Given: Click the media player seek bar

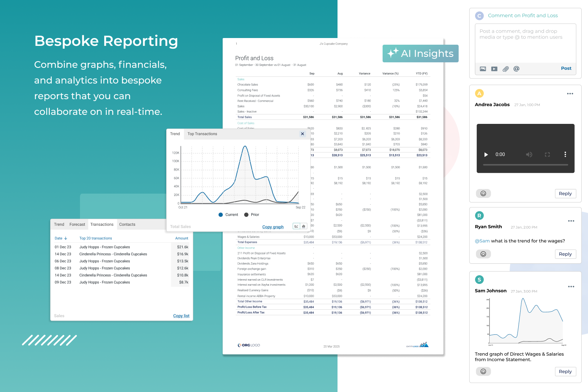Looking at the screenshot, I should click(525, 165).
